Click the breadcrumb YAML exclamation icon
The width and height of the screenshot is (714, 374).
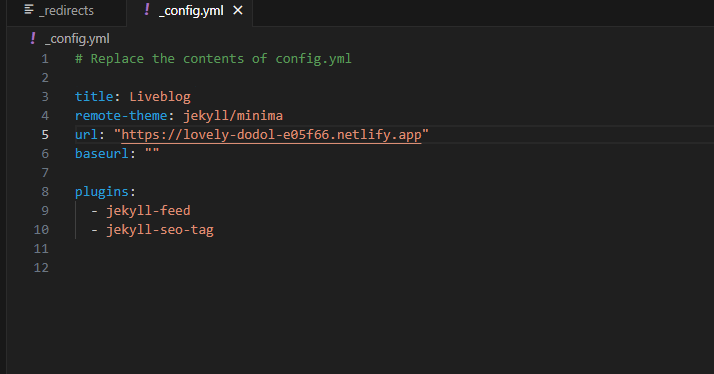pyautogui.click(x=33, y=39)
